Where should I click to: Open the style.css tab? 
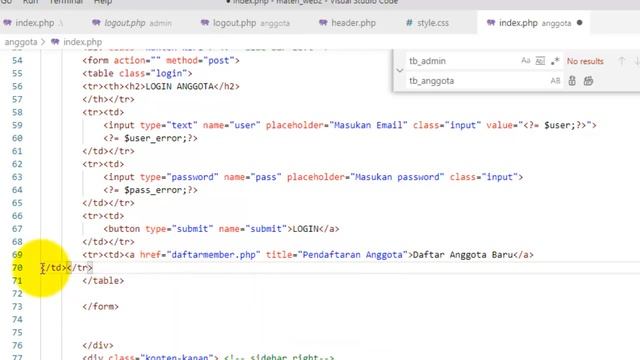tap(427, 23)
